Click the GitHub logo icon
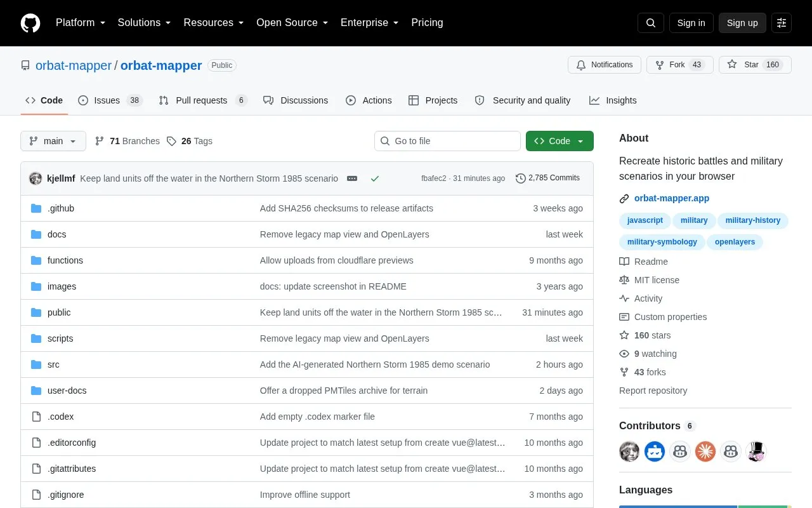The width and height of the screenshot is (812, 508). (30, 23)
